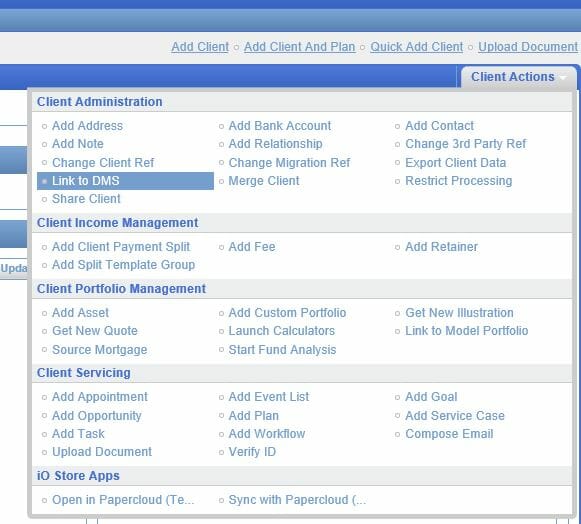Select Add Opportunity
581x524 pixels.
tap(97, 416)
